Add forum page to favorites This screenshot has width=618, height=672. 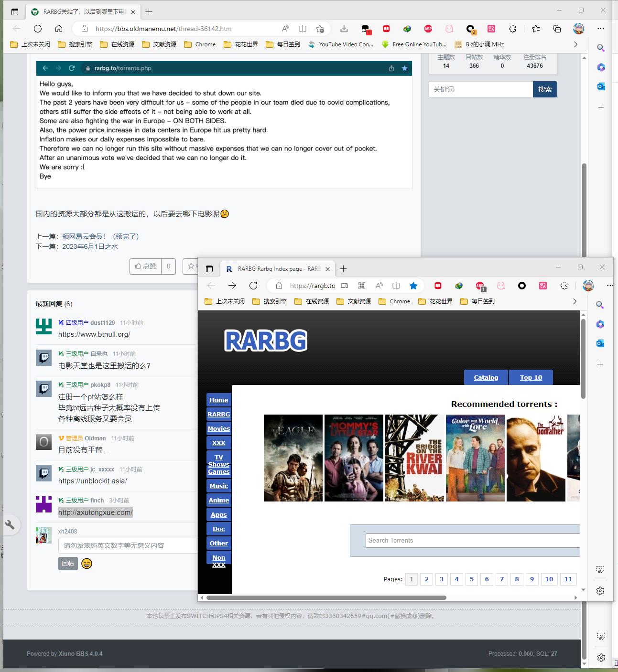tap(320, 29)
